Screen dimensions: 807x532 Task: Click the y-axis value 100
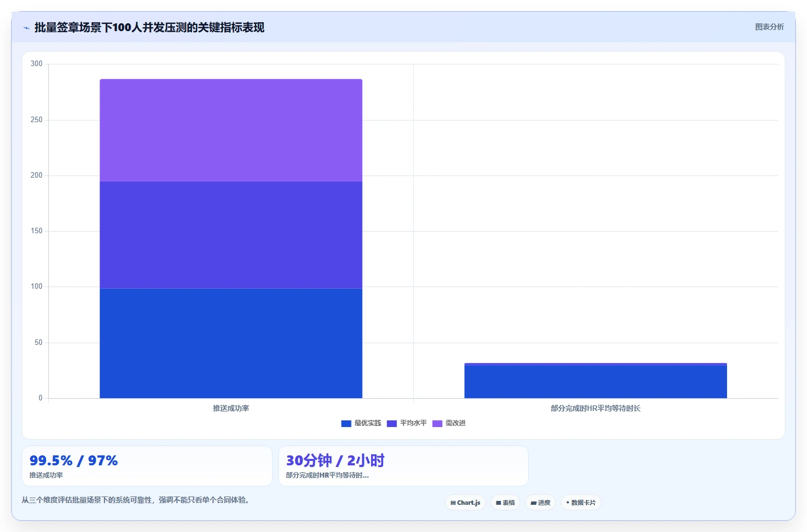[x=36, y=287]
